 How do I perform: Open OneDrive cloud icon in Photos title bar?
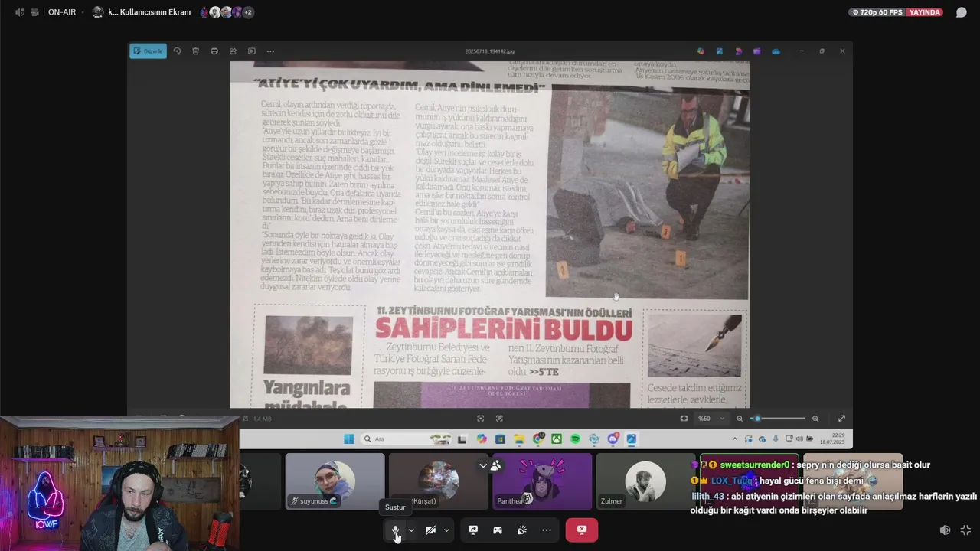click(776, 51)
